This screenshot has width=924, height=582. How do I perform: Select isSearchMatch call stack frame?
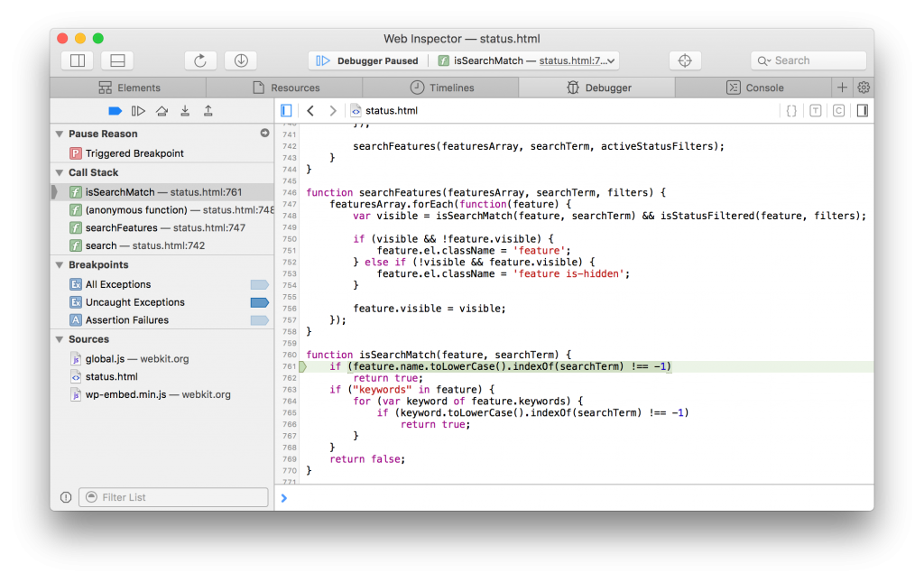click(x=162, y=192)
